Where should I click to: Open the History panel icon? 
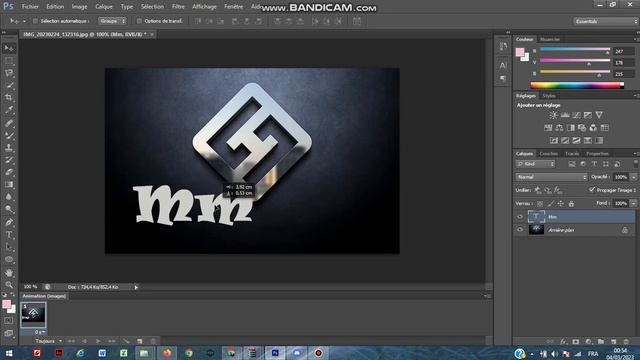click(503, 46)
